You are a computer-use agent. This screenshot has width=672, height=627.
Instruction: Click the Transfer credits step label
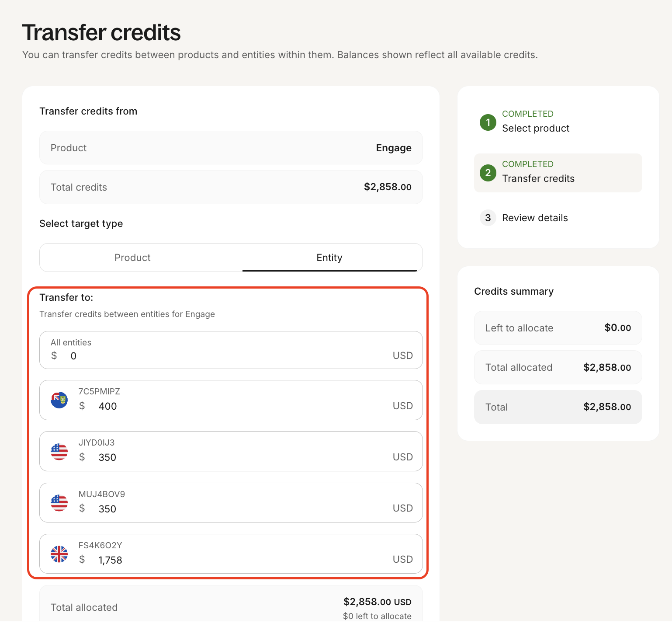[x=538, y=178]
